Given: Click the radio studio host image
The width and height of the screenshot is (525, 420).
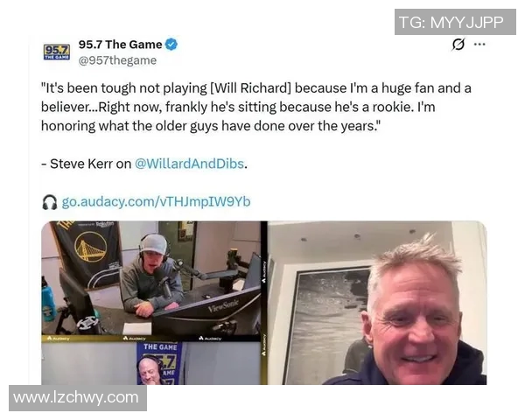Looking at the screenshot, I should tap(151, 278).
